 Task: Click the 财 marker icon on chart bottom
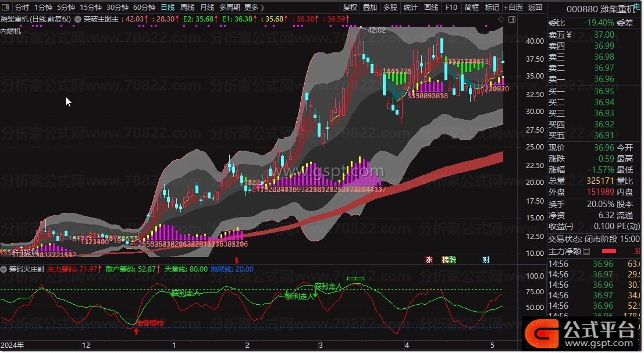pos(486,259)
